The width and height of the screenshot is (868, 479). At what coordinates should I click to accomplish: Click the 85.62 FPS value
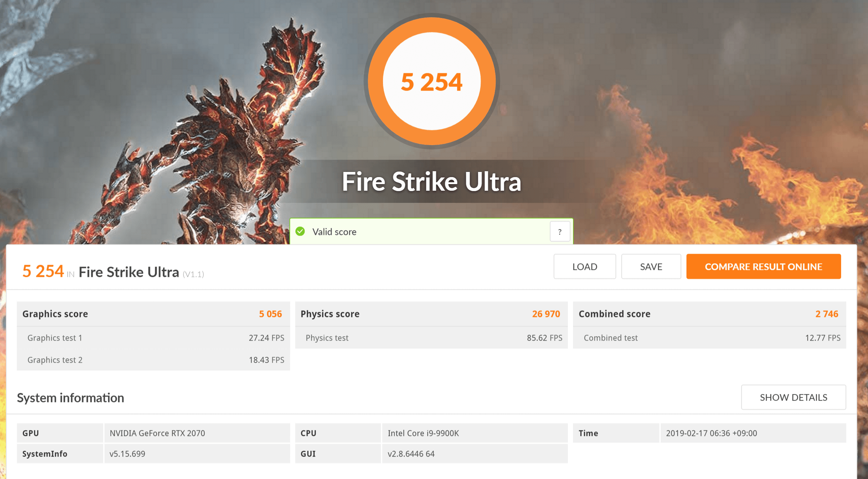pyautogui.click(x=544, y=338)
